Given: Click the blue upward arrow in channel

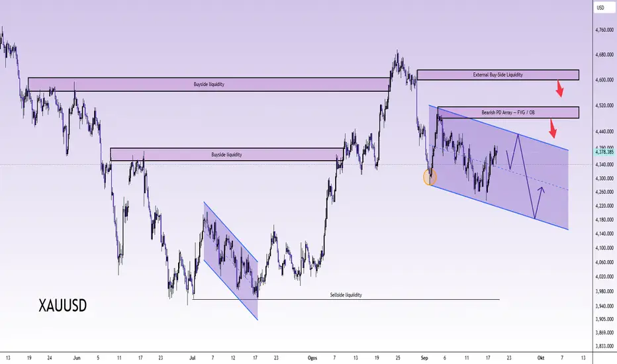Looking at the screenshot, I should click(539, 202).
